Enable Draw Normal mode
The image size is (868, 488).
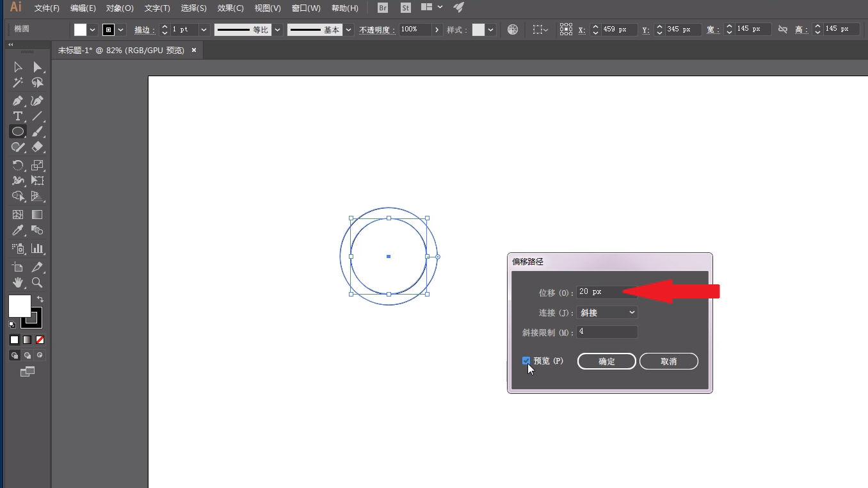click(15, 355)
